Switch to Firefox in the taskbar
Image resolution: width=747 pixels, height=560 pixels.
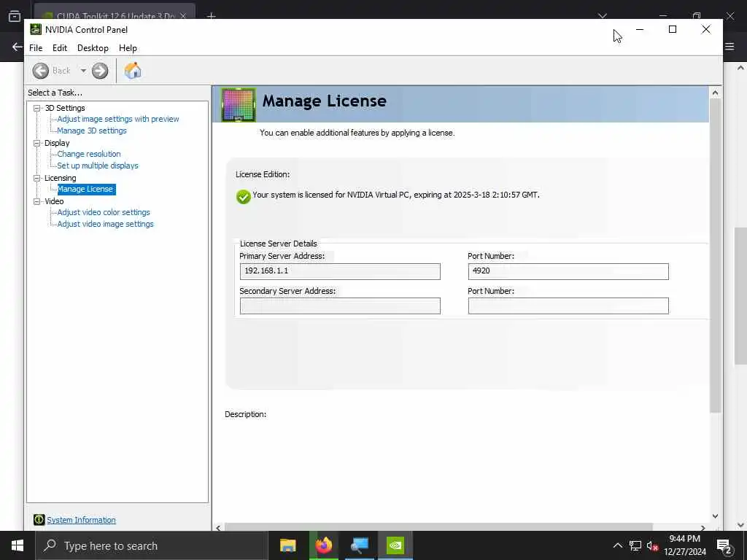pos(323,545)
